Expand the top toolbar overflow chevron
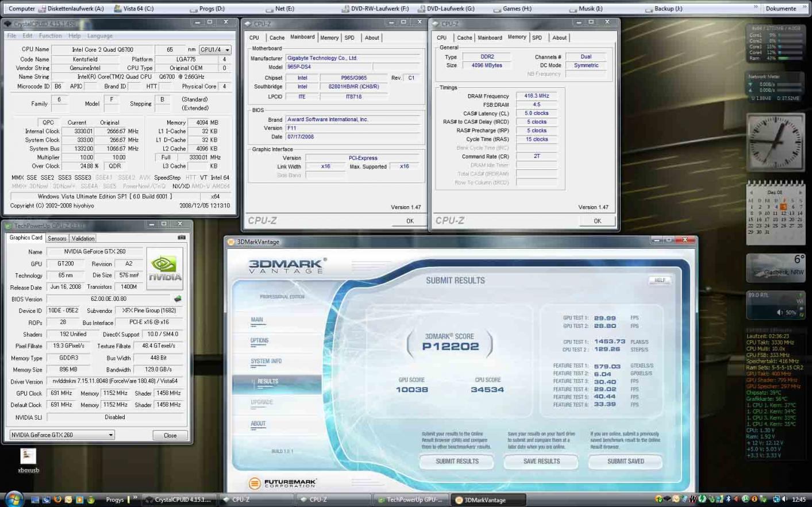Screen dimensions: 812x507 click(755, 7)
